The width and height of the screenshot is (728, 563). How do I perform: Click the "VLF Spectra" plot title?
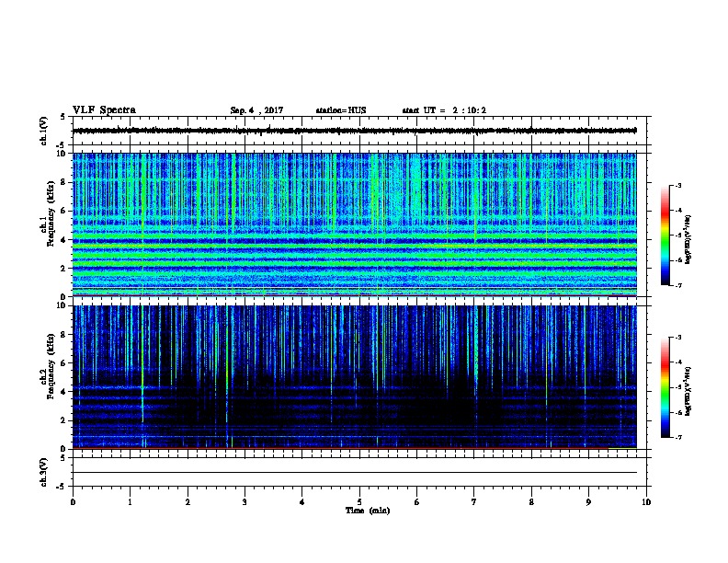point(104,110)
